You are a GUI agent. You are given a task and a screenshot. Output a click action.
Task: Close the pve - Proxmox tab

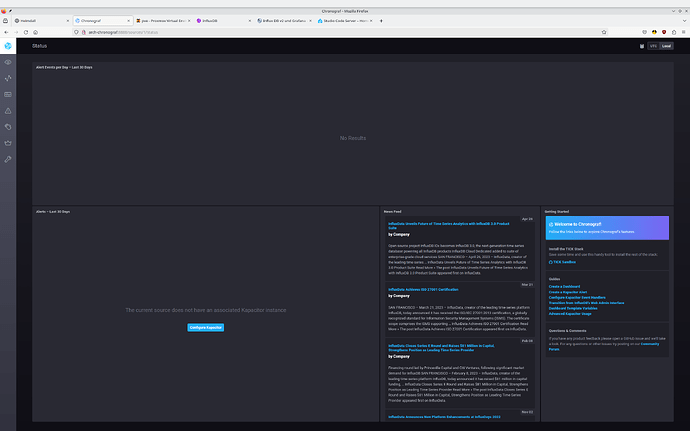(x=189, y=21)
